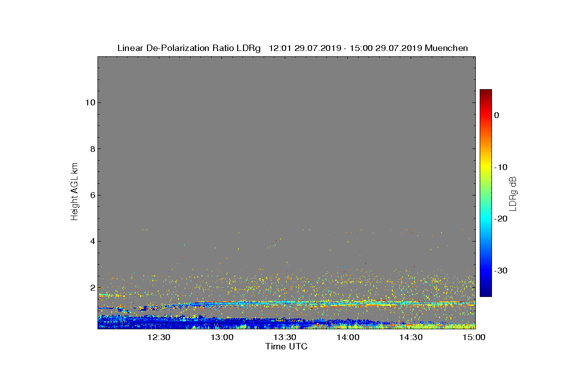Image resolution: width=588 pixels, height=392 pixels.
Task: Click the end time '15:00 29.07.2019' in title
Action: click(x=387, y=48)
